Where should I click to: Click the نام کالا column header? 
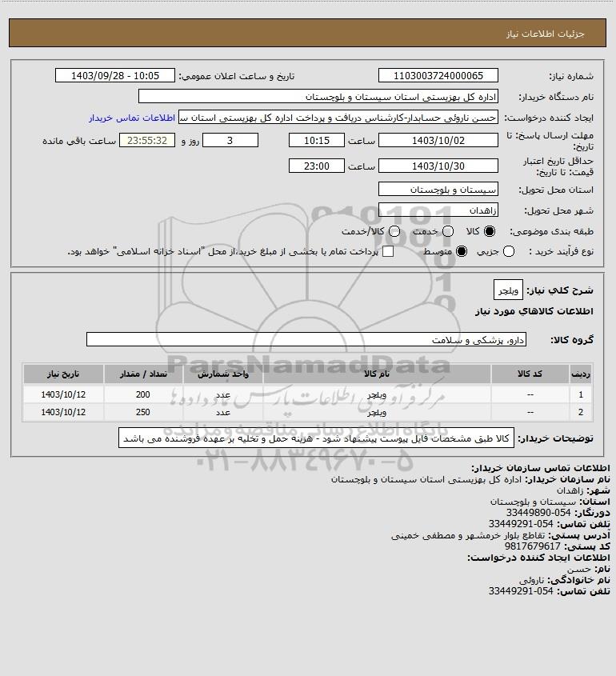point(377,374)
